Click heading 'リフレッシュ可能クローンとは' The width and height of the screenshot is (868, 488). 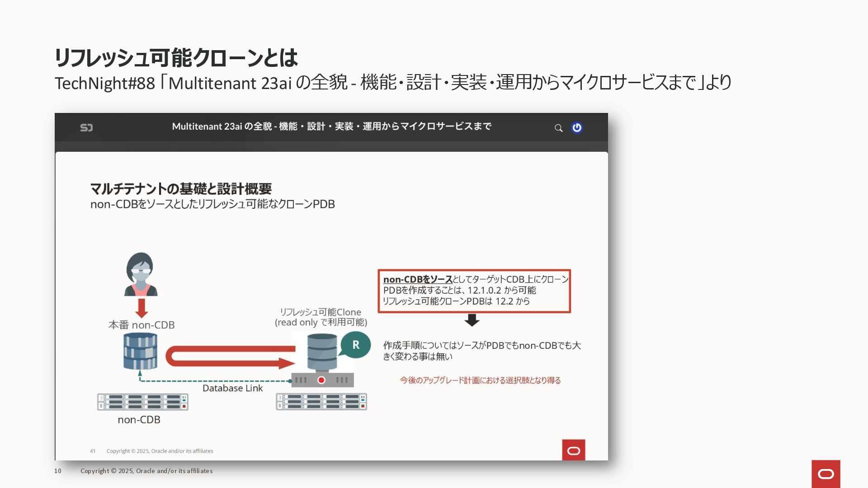[176, 57]
